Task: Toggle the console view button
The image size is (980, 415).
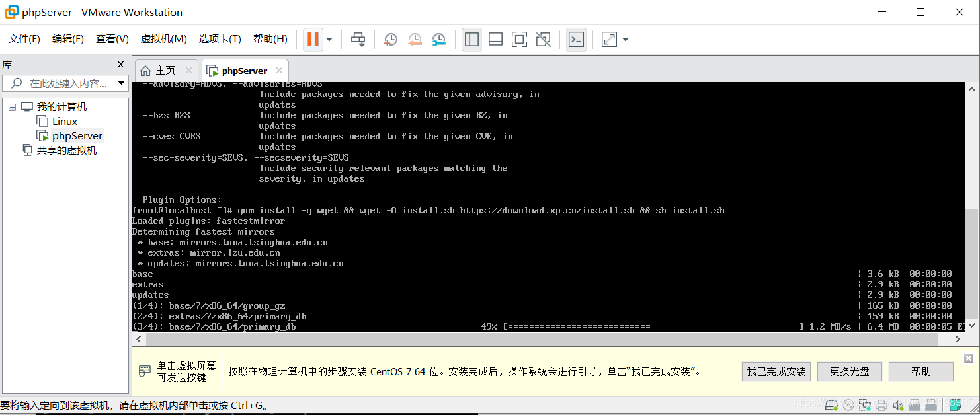Action: (576, 39)
